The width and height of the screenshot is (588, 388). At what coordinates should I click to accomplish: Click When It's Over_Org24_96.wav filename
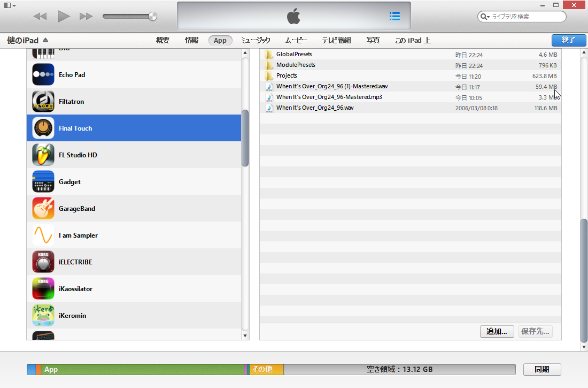point(315,108)
